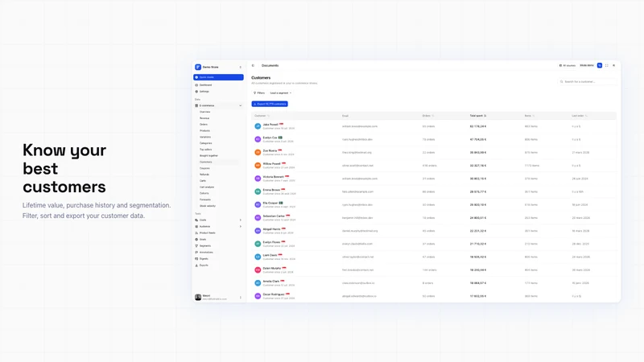Open the Carts page in the sidebar

click(x=203, y=180)
